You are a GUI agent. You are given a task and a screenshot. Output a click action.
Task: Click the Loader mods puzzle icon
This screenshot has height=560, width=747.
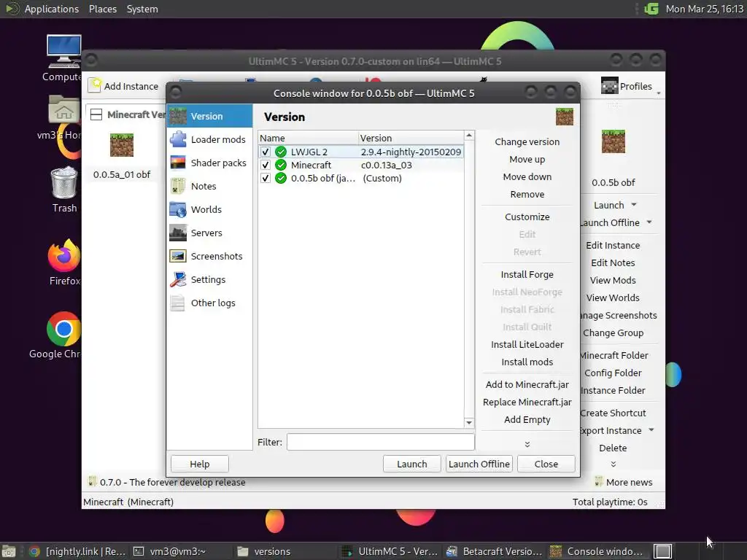(x=178, y=139)
